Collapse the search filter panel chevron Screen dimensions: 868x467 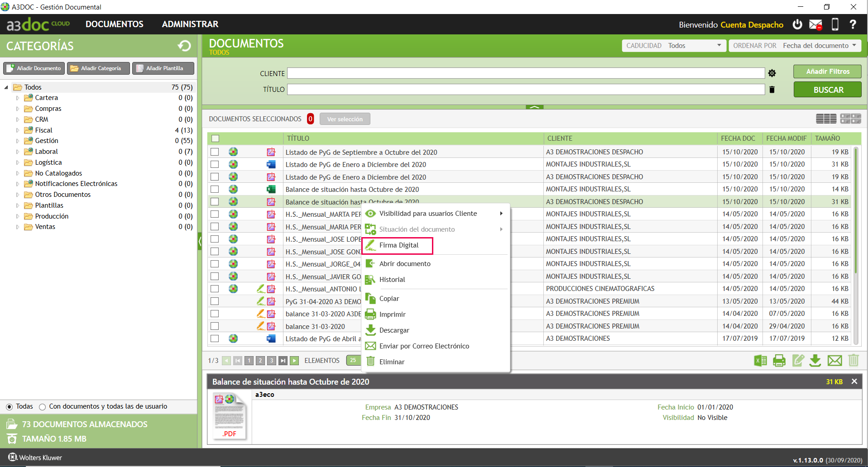534,107
